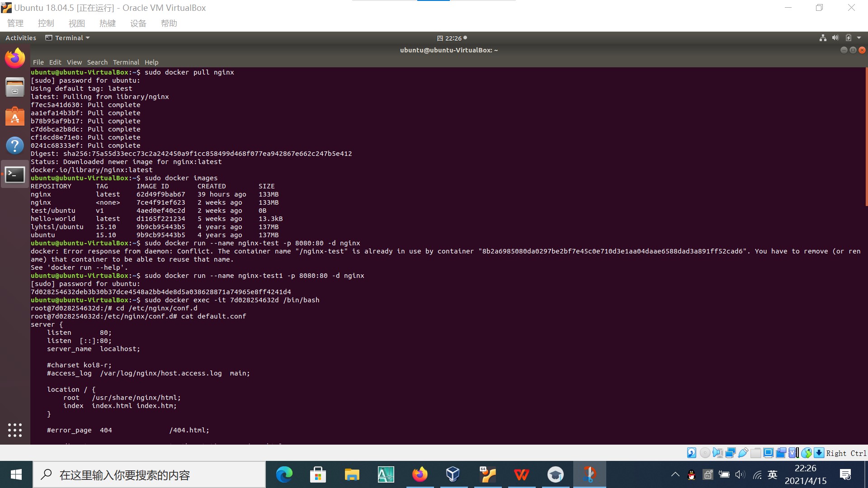Image resolution: width=868 pixels, height=488 pixels.
Task: Open the Windows Start button
Action: (x=16, y=474)
